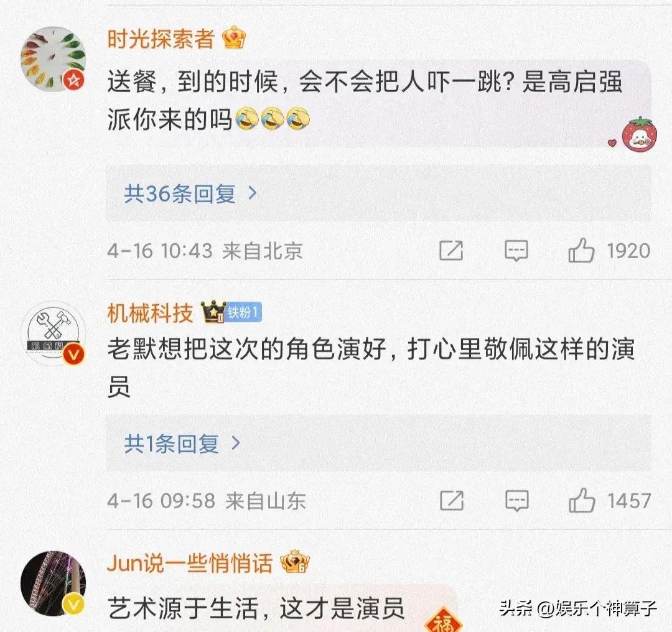Tap the red 福 decoration icon

(x=443, y=620)
